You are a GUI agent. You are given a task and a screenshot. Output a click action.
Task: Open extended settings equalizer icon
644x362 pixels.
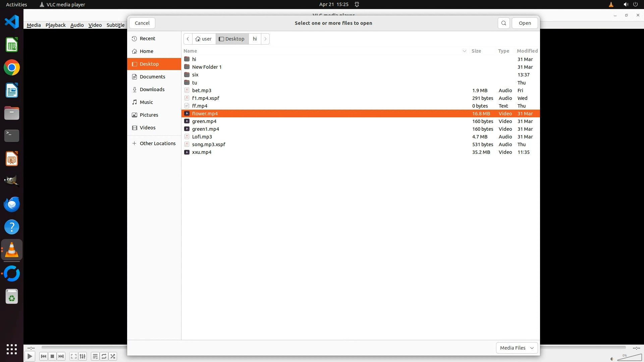[x=83, y=356]
